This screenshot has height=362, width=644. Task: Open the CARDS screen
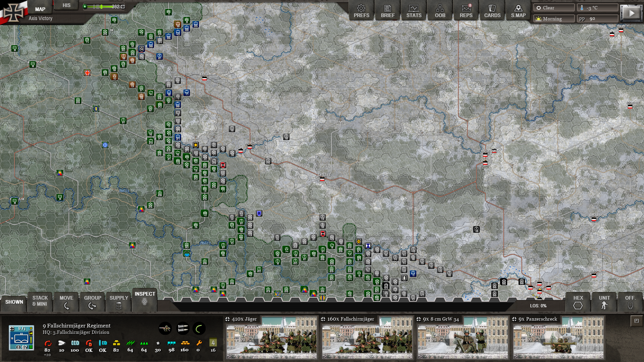click(x=492, y=11)
